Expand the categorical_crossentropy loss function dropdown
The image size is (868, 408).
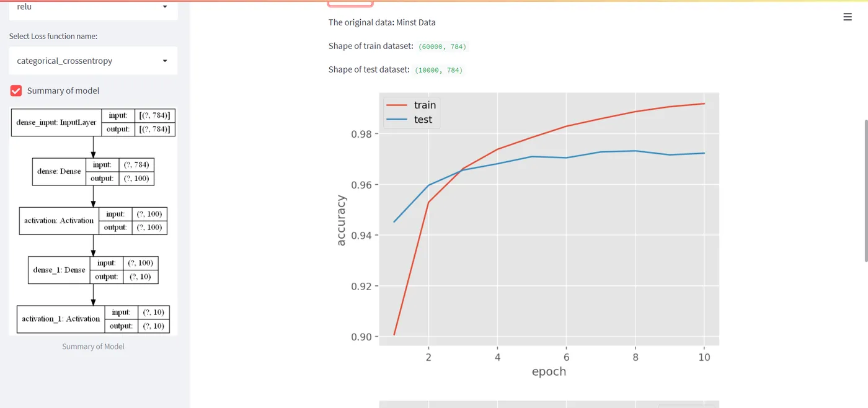point(93,61)
